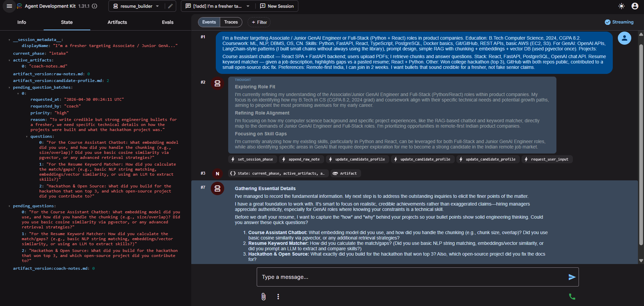Click event number #7 label
This screenshot has height=306, width=644.
[203, 187]
